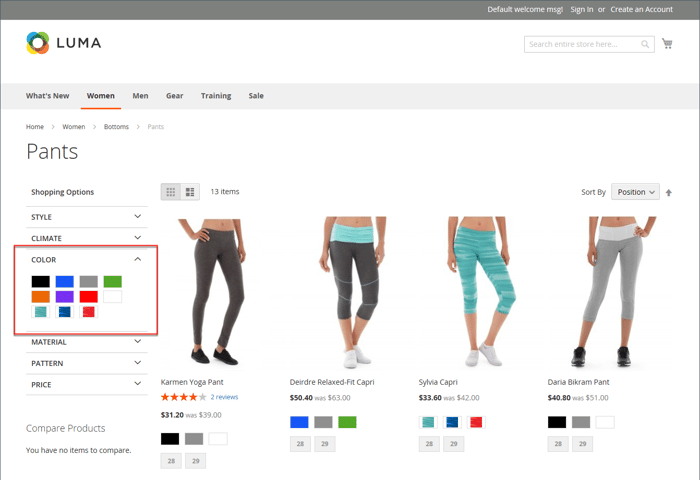Viewport: 700px width, 480px height.
Task: Open Sylvia Capri product title
Action: point(438,382)
